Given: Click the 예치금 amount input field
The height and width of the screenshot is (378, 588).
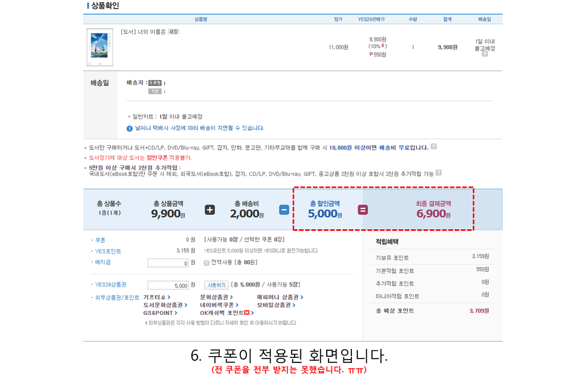Looking at the screenshot, I should click(168, 263).
